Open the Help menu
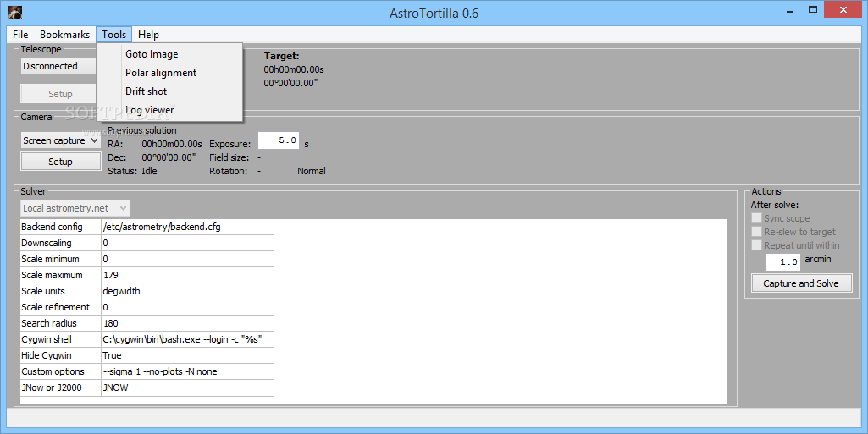The width and height of the screenshot is (868, 434). pos(148,35)
